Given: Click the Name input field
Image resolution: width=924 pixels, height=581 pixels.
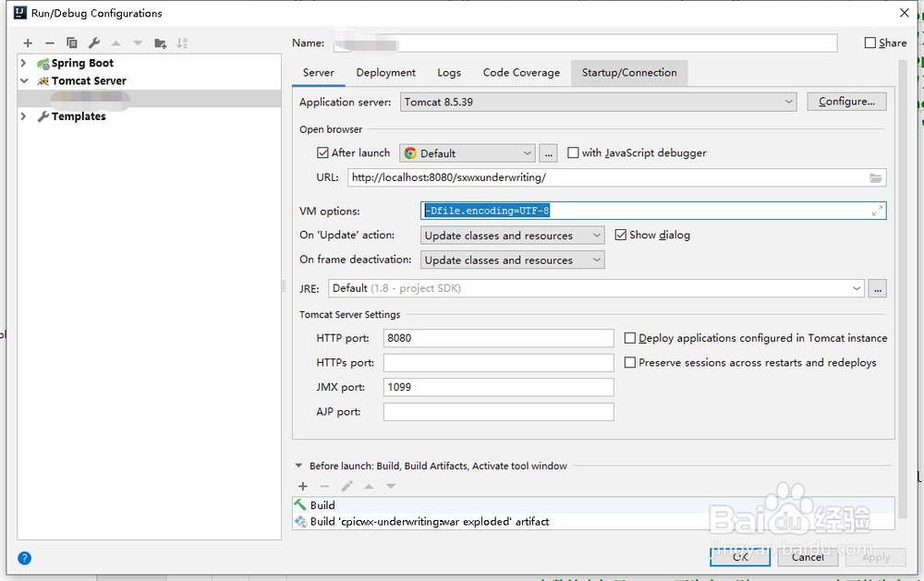Looking at the screenshot, I should point(585,43).
